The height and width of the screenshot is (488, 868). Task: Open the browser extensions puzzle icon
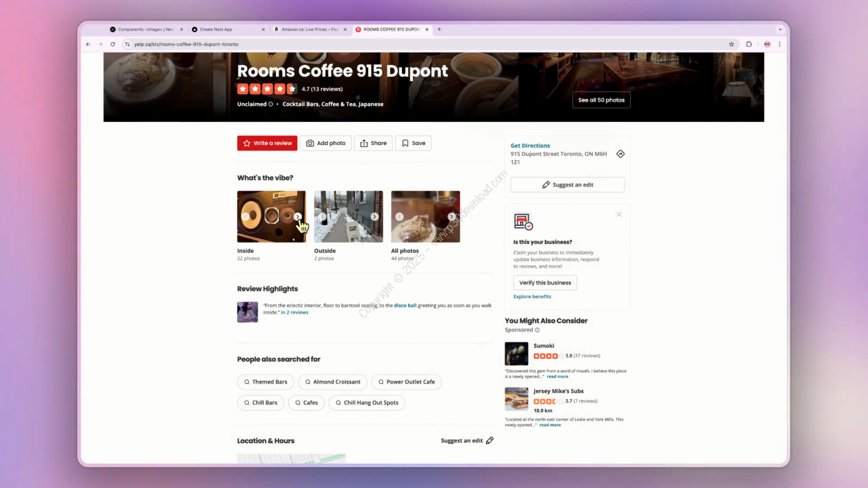point(749,44)
